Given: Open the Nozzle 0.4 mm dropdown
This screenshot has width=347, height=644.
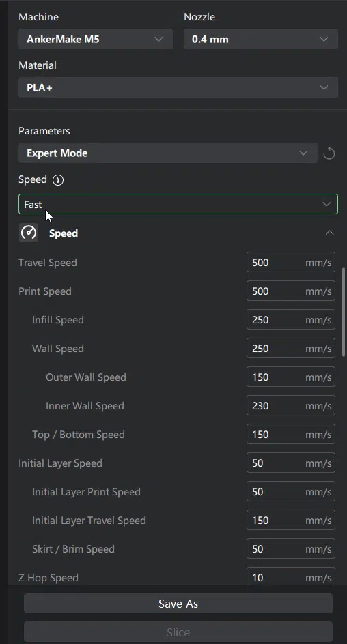Looking at the screenshot, I should coord(261,39).
